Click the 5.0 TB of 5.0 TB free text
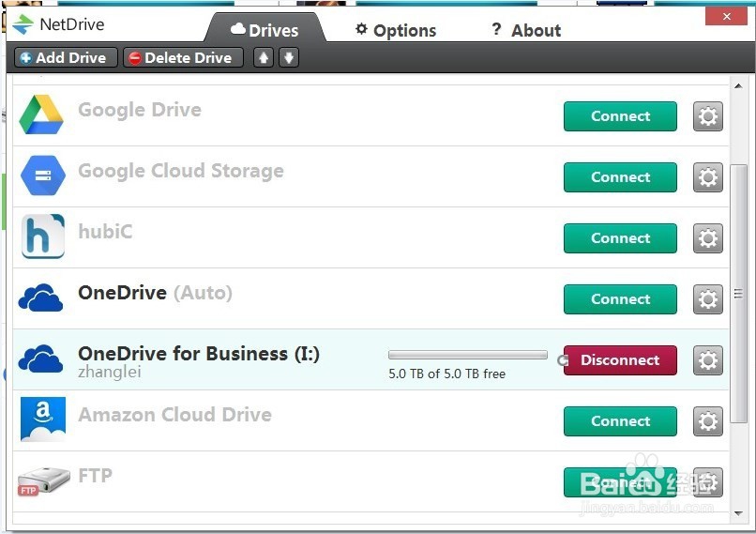This screenshot has width=756, height=534. tap(447, 374)
